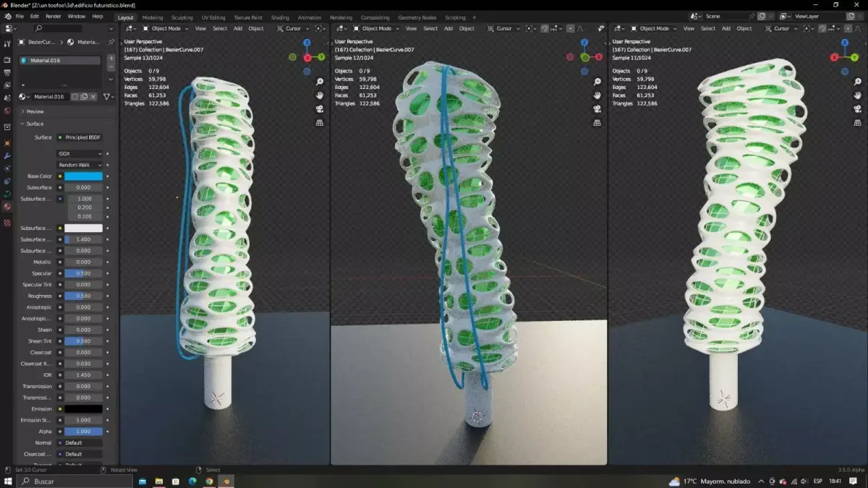Open Add menu in Sample 12/1024 viewport
Viewport: 868px width, 488px height.
[x=448, y=28]
